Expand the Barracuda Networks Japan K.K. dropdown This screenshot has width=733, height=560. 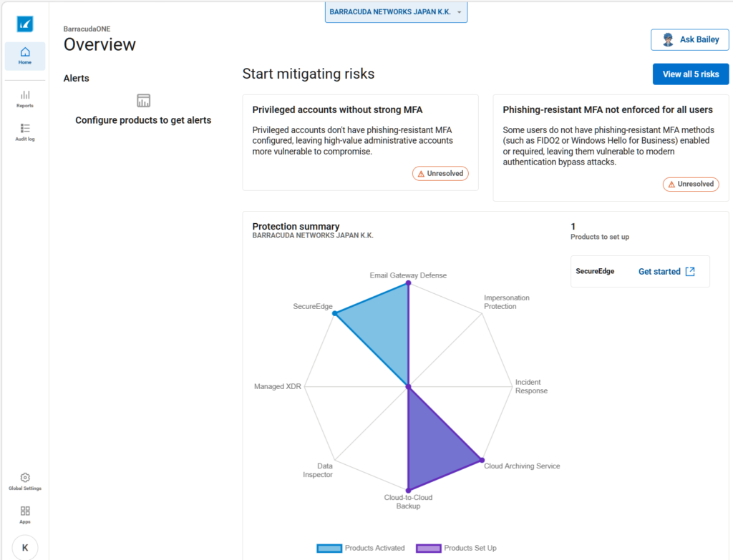click(x=396, y=12)
